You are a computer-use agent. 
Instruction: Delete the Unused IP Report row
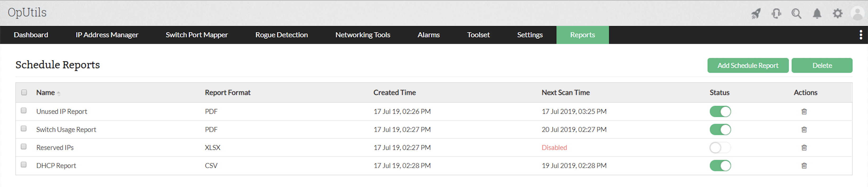tap(804, 112)
